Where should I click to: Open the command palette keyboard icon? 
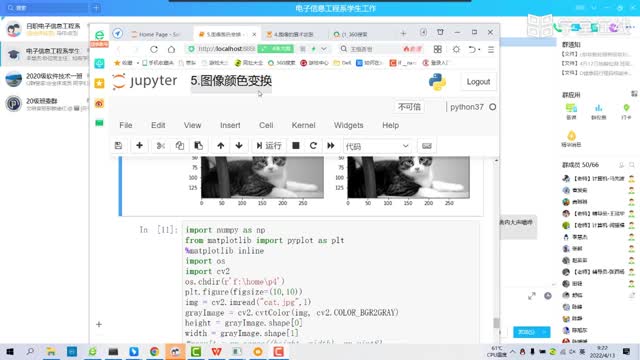[427, 146]
